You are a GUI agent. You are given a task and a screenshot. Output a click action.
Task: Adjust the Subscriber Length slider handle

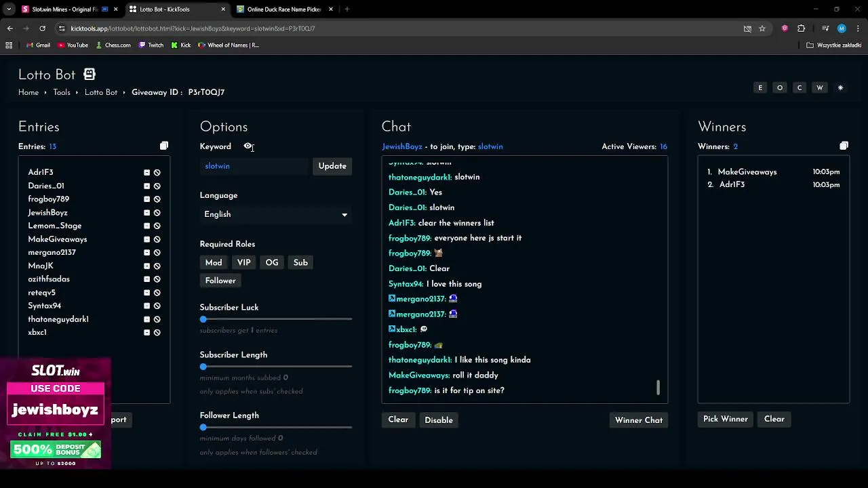[203, 367]
